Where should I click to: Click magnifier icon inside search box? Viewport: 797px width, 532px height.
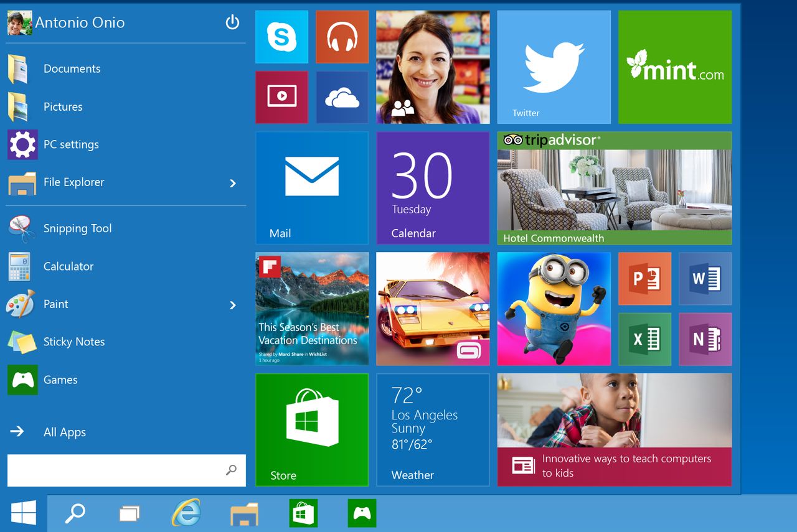point(231,470)
